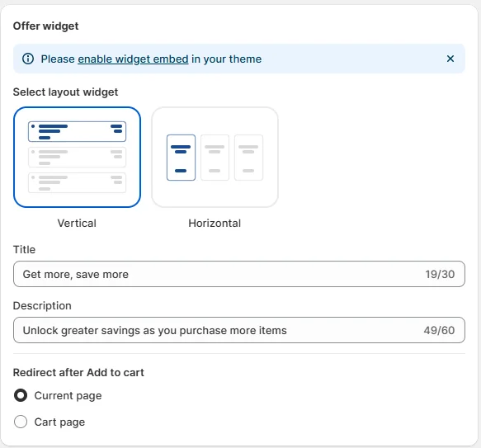Click the middle grey row in Vertical preview
Viewport: 481px width, 448px height.
pyautogui.click(x=77, y=157)
